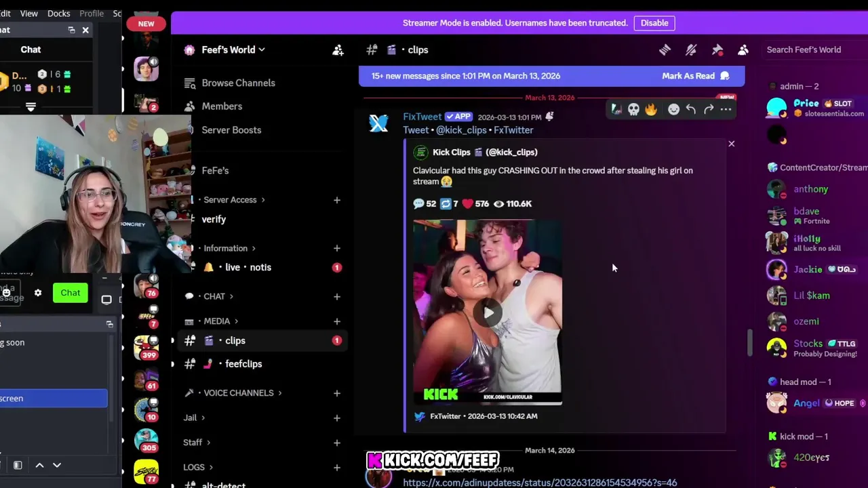Play the Kick Clips embedded video
868x488 pixels.
pyautogui.click(x=488, y=312)
